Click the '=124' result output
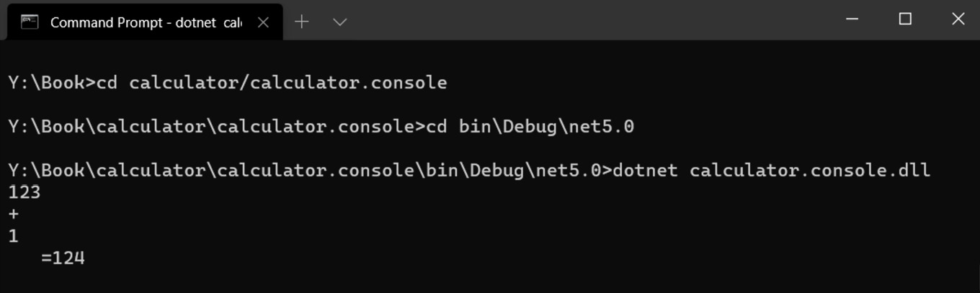Image resolution: width=980 pixels, height=293 pixels. click(x=63, y=258)
